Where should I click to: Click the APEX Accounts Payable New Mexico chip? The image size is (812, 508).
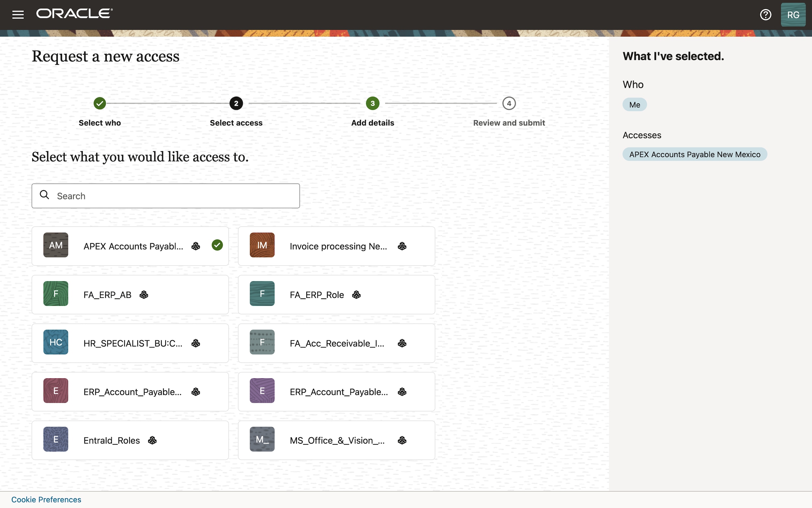[x=694, y=155]
